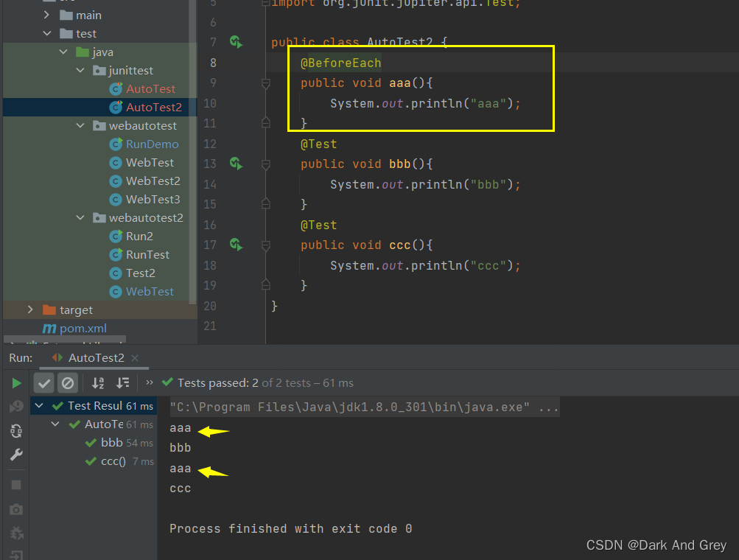Click 'Process finished with exit code 0' text
Image resolution: width=739 pixels, height=560 pixels.
click(x=291, y=528)
